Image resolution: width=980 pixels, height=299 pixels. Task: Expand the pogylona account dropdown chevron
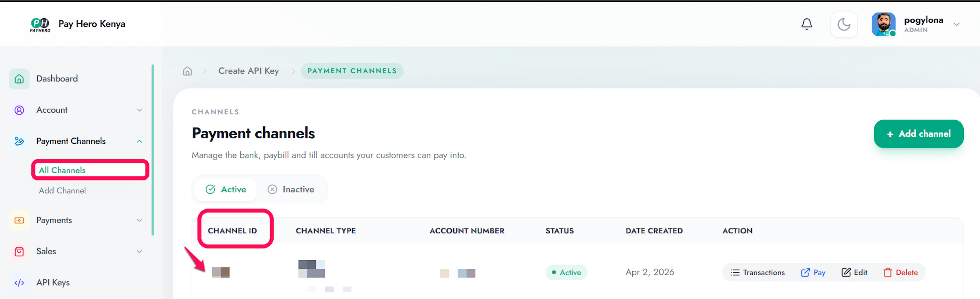coord(956,25)
